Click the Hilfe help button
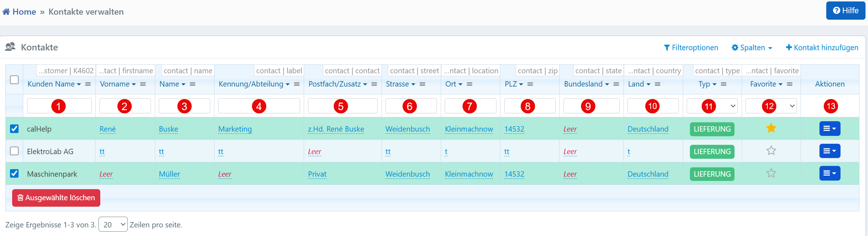This screenshot has width=868, height=236. pyautogui.click(x=846, y=11)
